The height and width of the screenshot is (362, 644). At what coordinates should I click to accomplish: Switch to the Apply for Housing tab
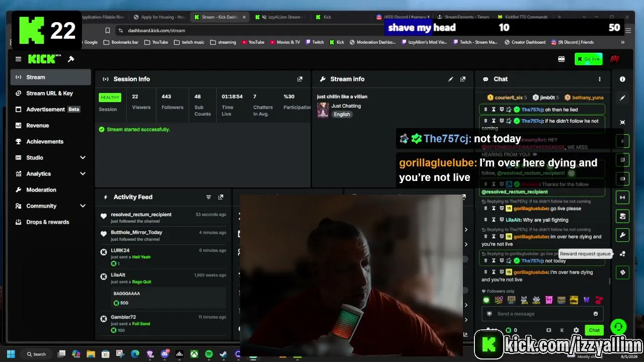[159, 17]
